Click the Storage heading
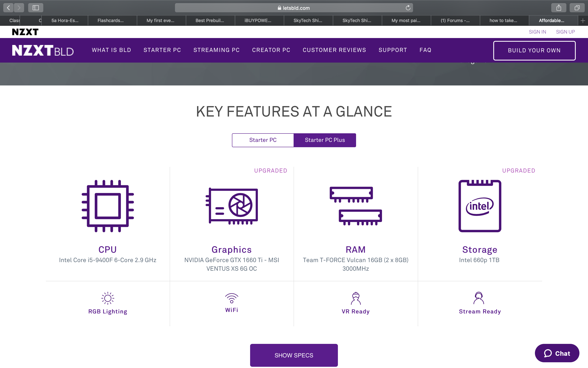Viewport: 588px width, 368px height. (x=480, y=250)
